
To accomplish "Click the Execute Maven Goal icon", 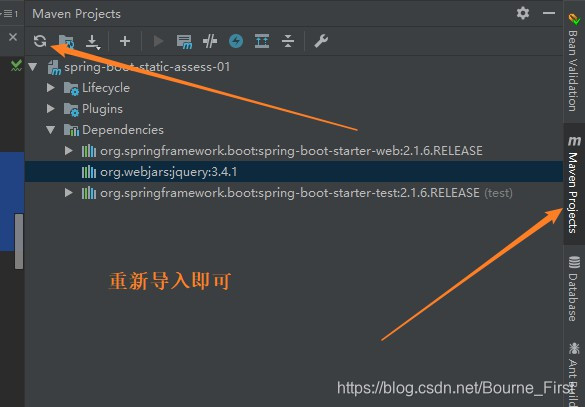I will click(x=184, y=41).
